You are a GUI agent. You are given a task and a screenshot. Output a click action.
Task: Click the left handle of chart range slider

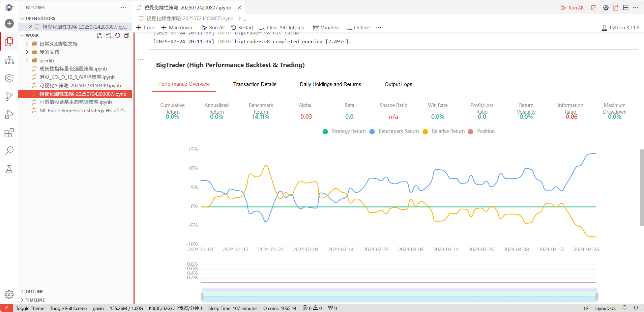click(202, 296)
